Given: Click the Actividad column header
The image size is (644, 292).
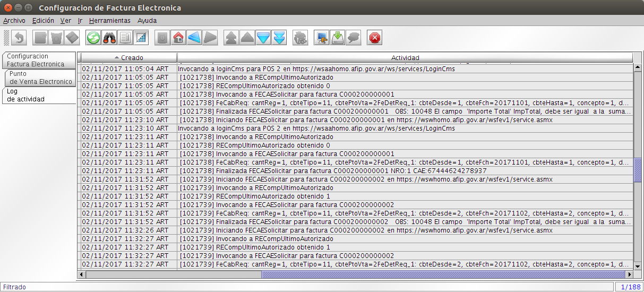Looking at the screenshot, I should (405, 57).
